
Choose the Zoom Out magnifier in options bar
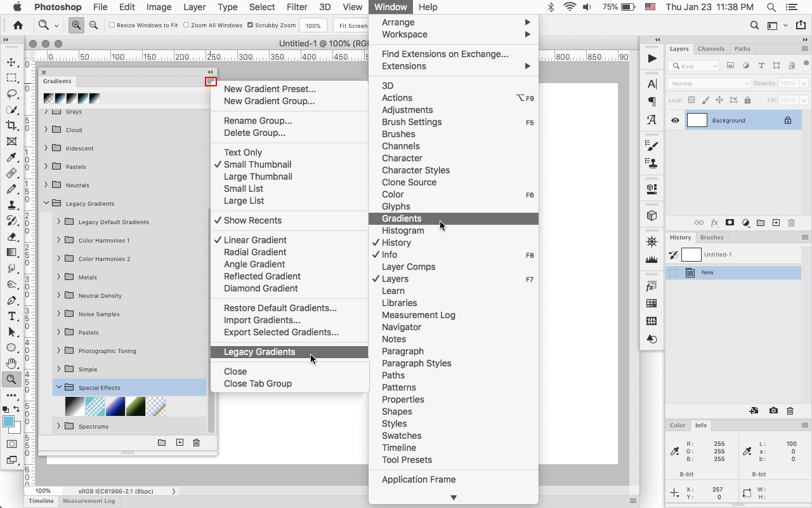point(93,25)
